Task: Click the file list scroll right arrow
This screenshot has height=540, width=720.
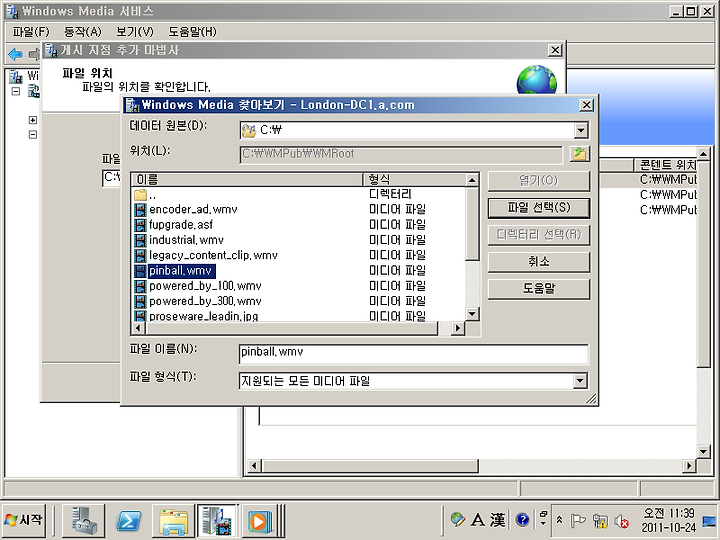Action: (457, 328)
